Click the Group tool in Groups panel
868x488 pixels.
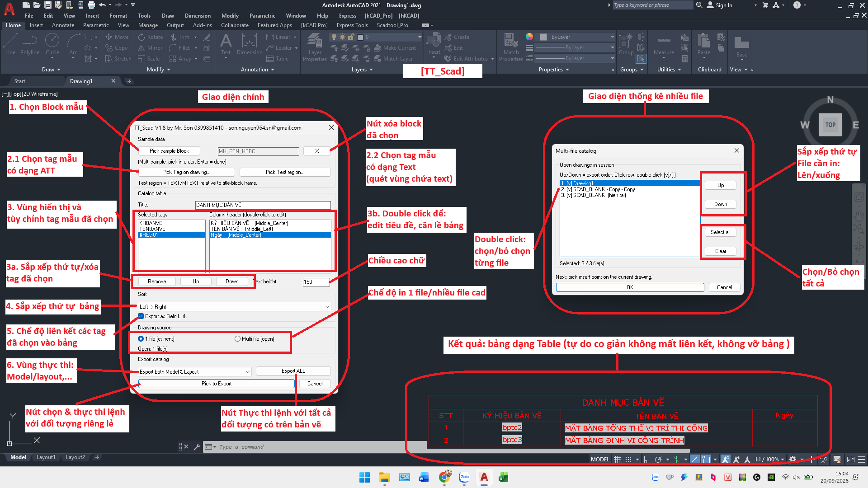(x=626, y=44)
